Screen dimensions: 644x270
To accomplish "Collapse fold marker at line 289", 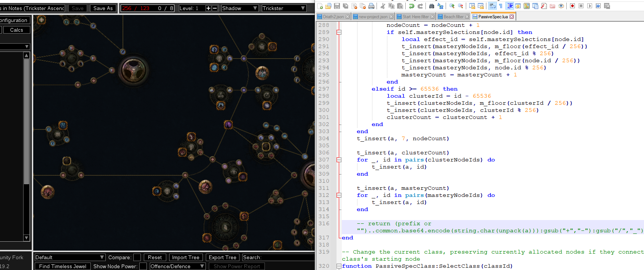I will (339, 32).
